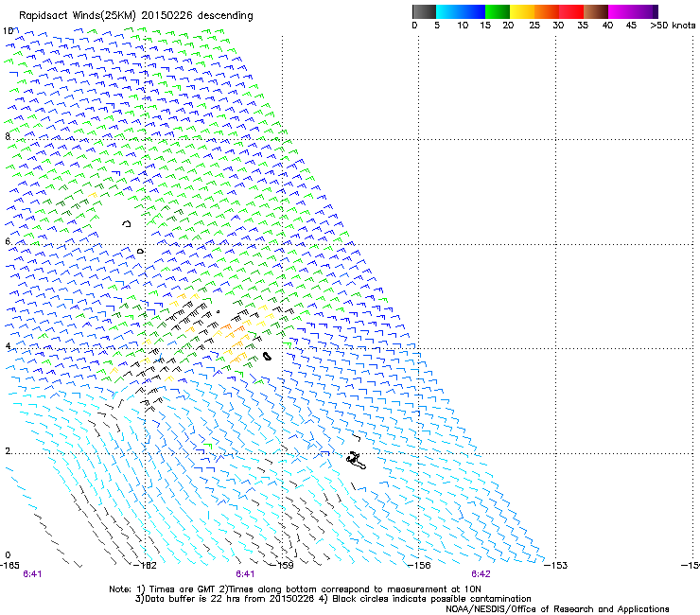The height and width of the screenshot is (615, 700).
Task: Click the purple '6:41' label near -165
Action: pos(32,574)
